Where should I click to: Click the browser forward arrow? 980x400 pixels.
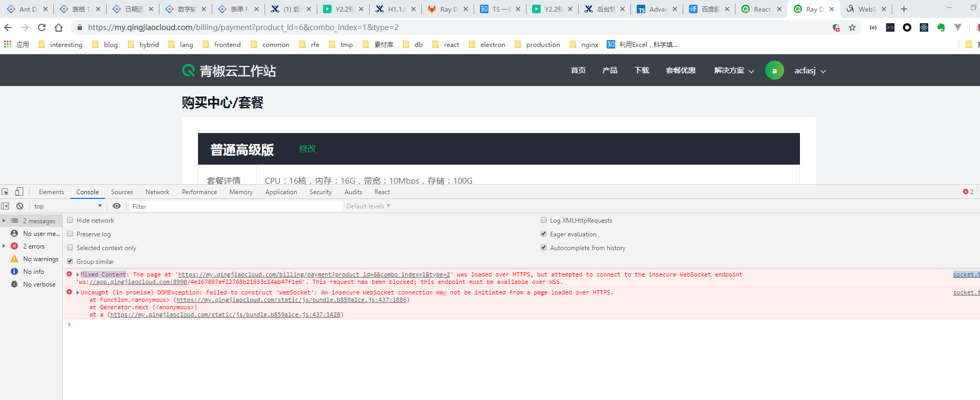point(25,27)
